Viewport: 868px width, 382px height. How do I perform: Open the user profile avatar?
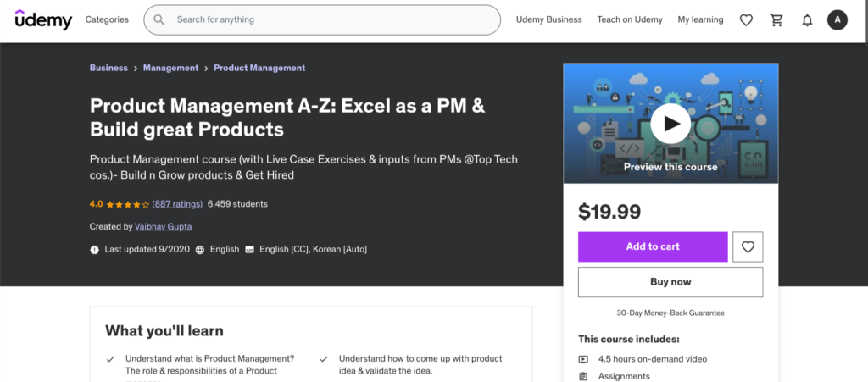(837, 20)
